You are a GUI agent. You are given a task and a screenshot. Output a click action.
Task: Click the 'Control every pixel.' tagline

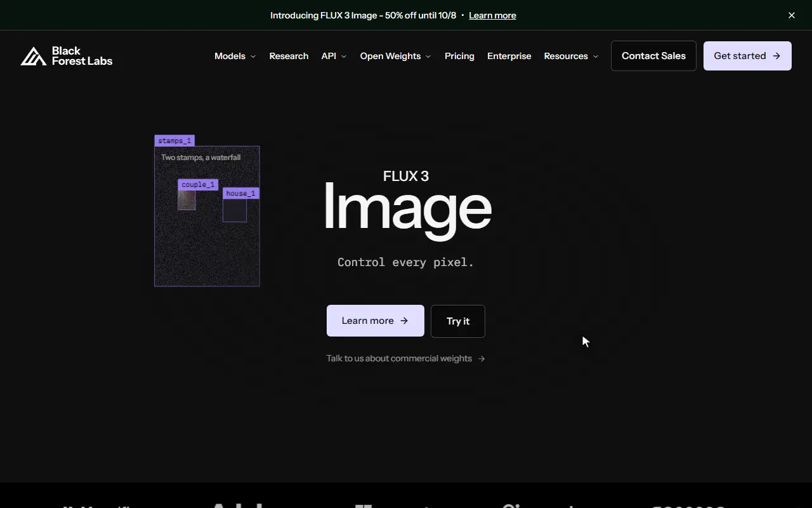pos(406,262)
